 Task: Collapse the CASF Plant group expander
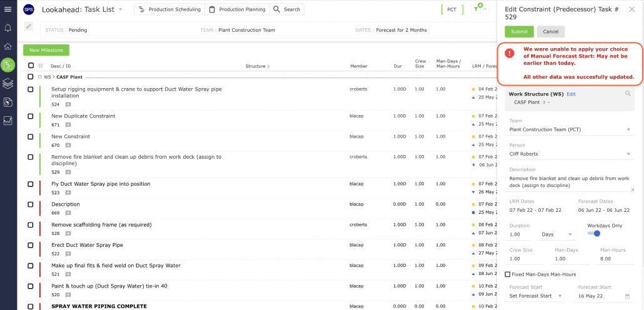pos(40,77)
